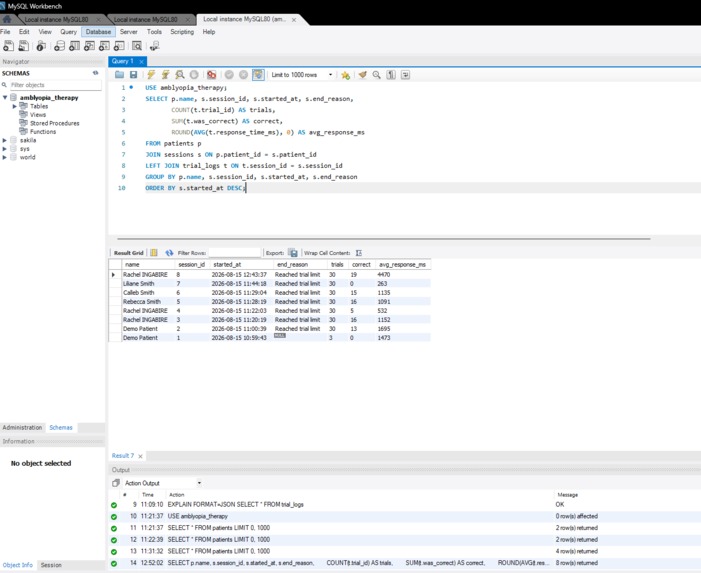Click the Filter Rows input

point(234,253)
